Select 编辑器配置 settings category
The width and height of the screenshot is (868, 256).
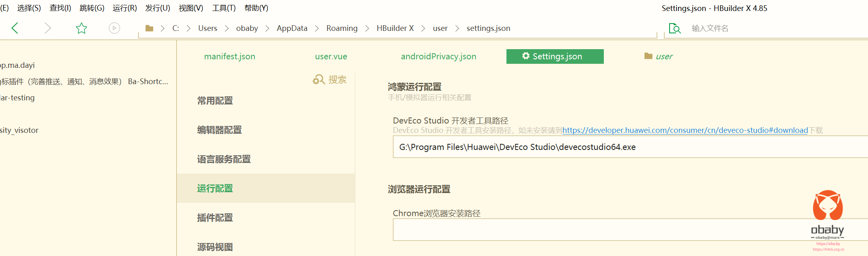(x=220, y=130)
